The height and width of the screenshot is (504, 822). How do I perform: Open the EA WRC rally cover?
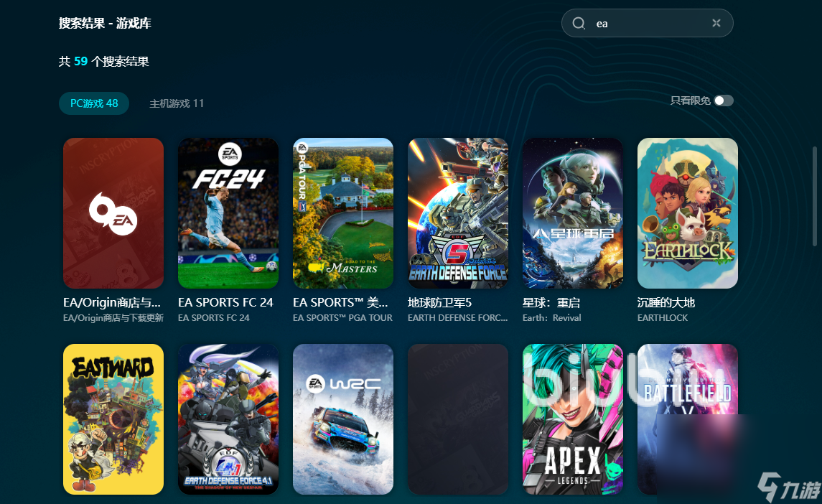[x=343, y=419]
